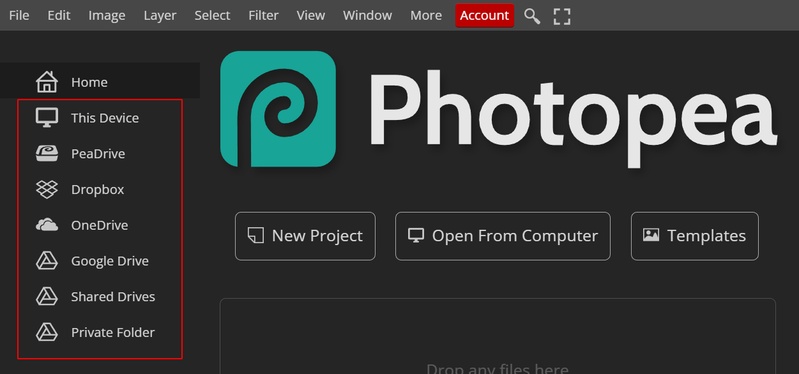The height and width of the screenshot is (374, 799).
Task: Open the Layer menu
Action: pos(160,15)
